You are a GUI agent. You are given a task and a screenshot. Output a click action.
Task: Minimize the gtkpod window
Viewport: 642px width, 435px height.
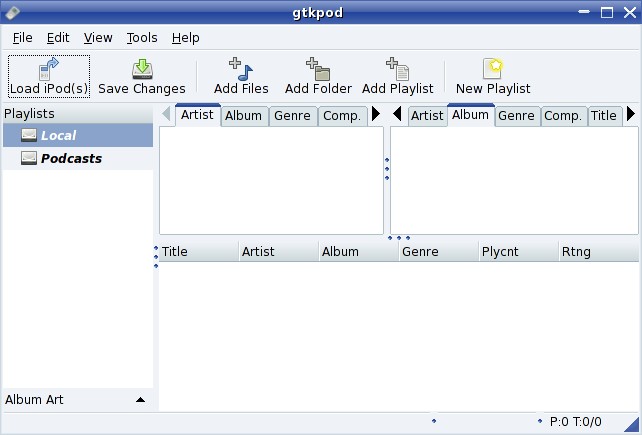click(x=584, y=12)
